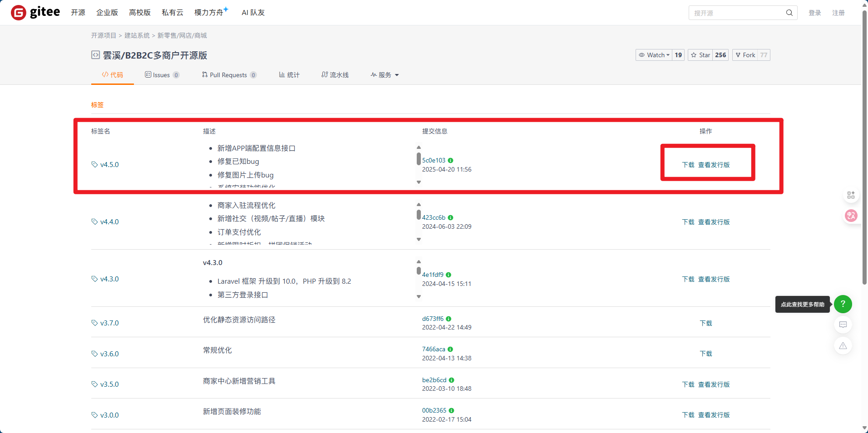The image size is (868, 433).
Task: Open the 统计 tab
Action: pos(289,75)
